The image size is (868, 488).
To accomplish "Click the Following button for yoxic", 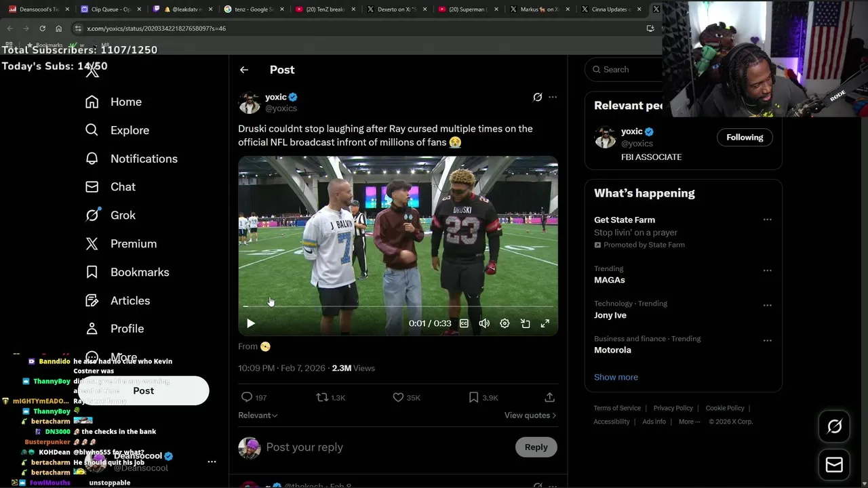I will (x=745, y=137).
